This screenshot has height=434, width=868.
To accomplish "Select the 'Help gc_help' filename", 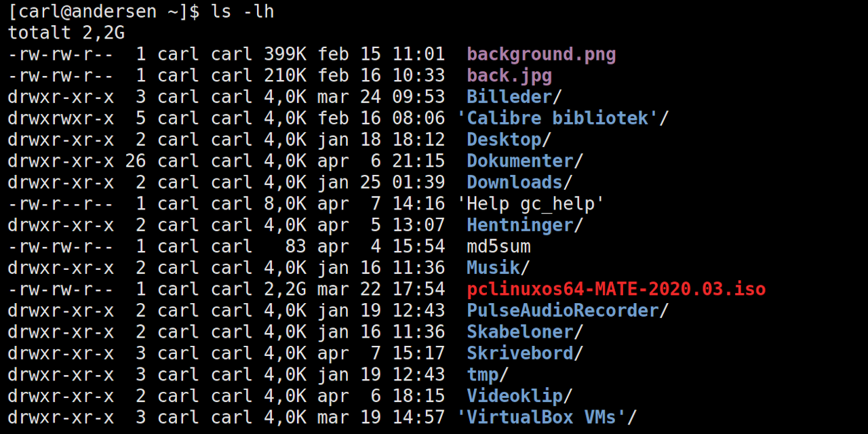I will tap(530, 203).
